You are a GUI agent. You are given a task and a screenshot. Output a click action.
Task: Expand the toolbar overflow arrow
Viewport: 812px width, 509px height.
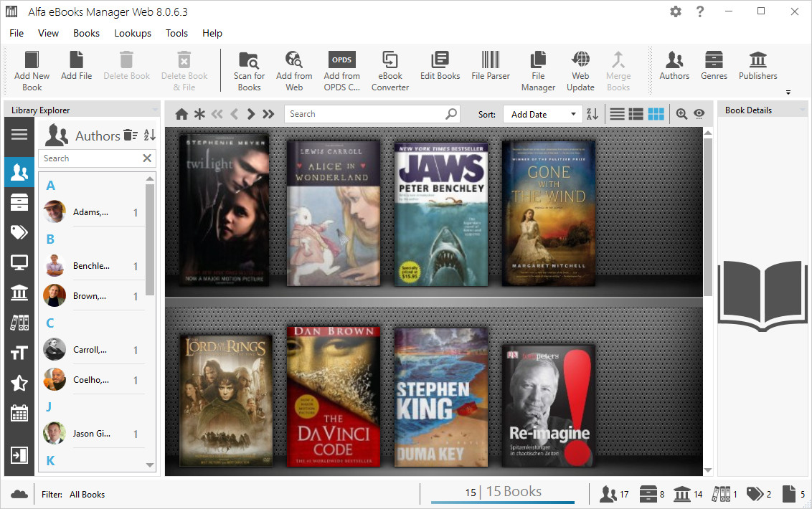(788, 92)
